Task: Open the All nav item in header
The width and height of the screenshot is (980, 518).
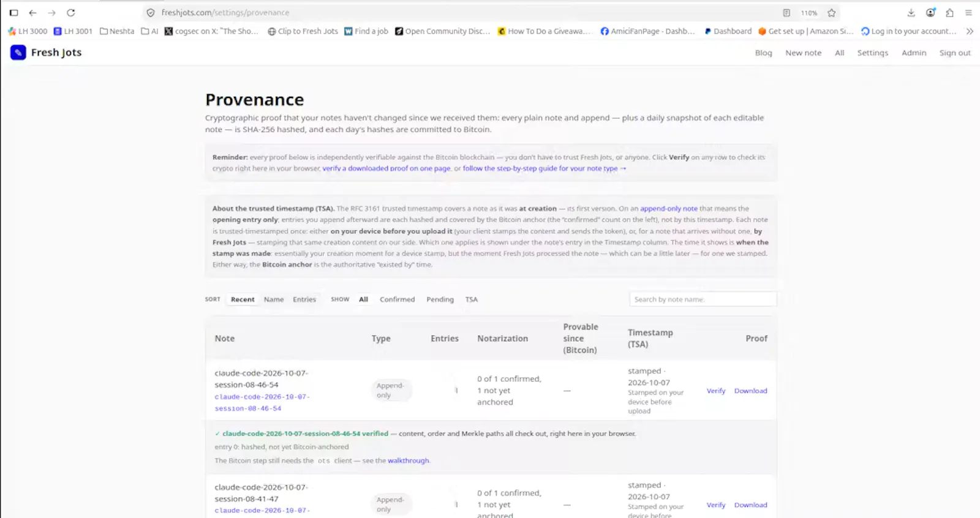Action: (x=839, y=53)
